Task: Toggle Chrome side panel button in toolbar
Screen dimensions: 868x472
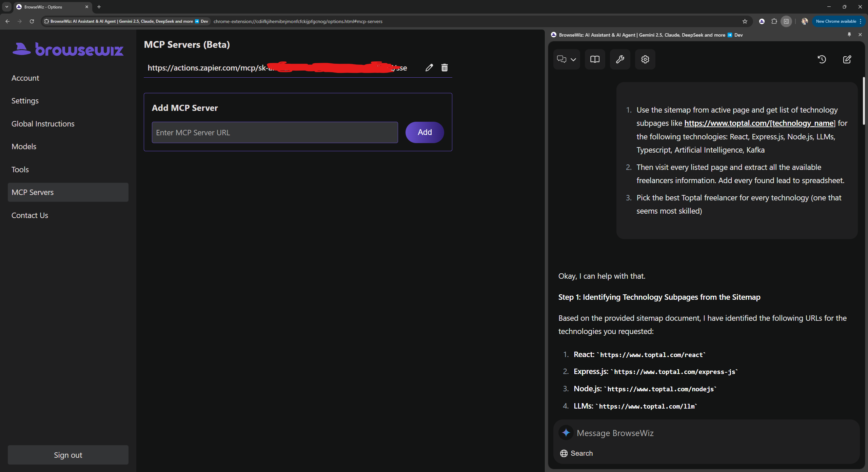Action: coord(786,21)
